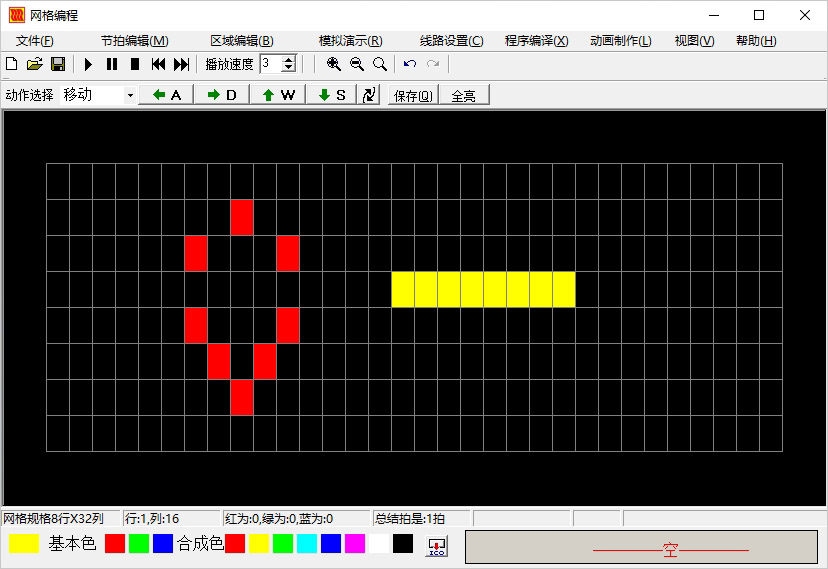Save using the floppy disk icon
This screenshot has height=569, width=828.
point(58,64)
